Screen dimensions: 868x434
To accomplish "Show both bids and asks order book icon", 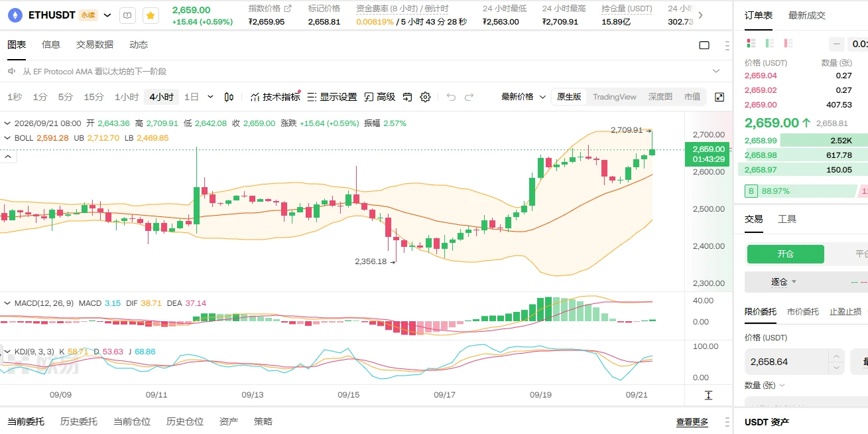I will (x=751, y=43).
